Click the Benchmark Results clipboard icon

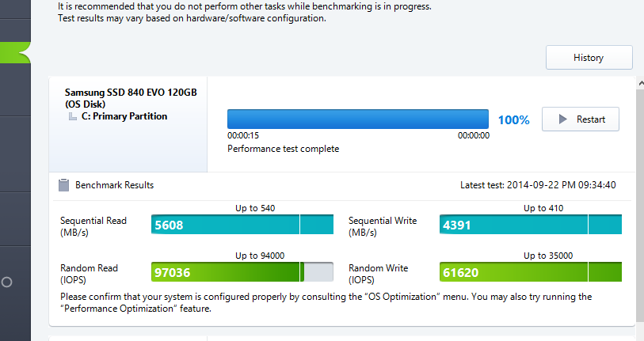63,185
